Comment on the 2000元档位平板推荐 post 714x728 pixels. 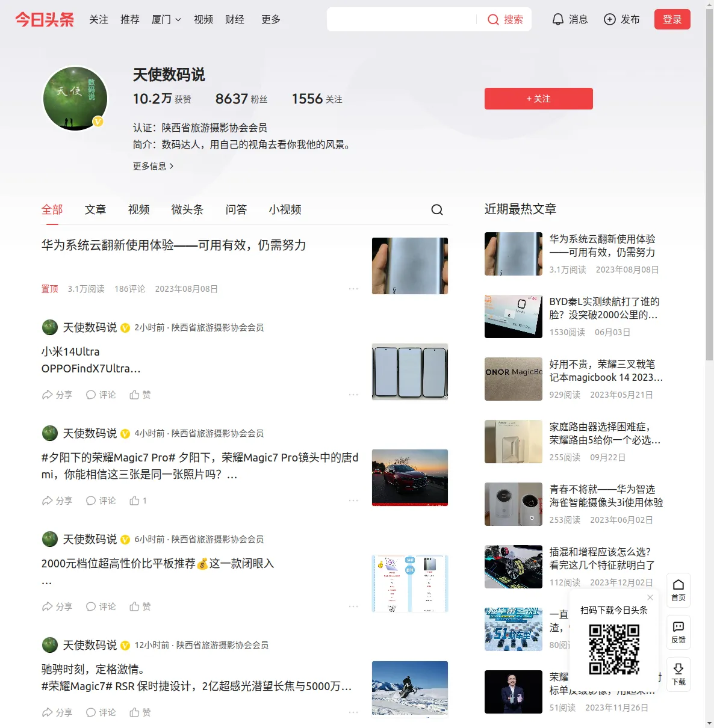coord(101,606)
